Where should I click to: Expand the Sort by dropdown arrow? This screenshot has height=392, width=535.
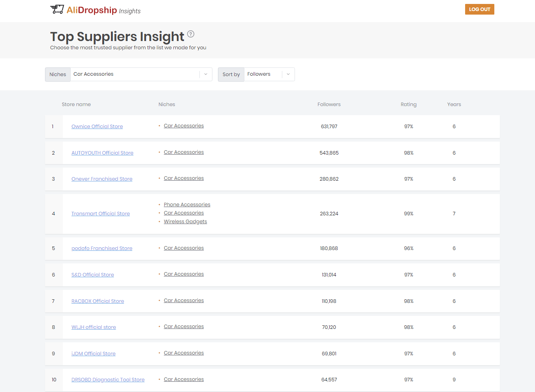click(289, 74)
